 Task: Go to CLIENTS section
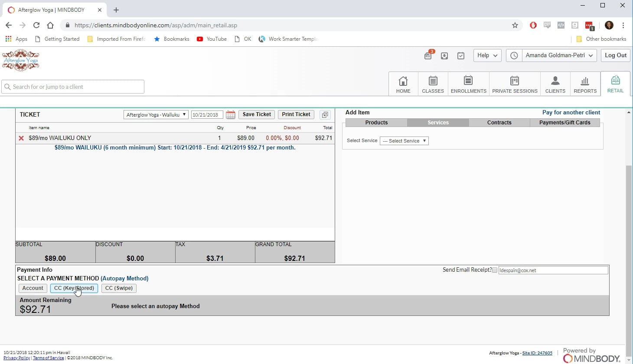coord(555,84)
